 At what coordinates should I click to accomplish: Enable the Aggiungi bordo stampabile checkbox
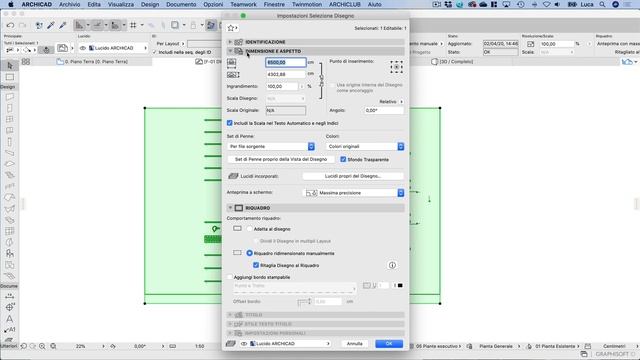pyautogui.click(x=230, y=277)
